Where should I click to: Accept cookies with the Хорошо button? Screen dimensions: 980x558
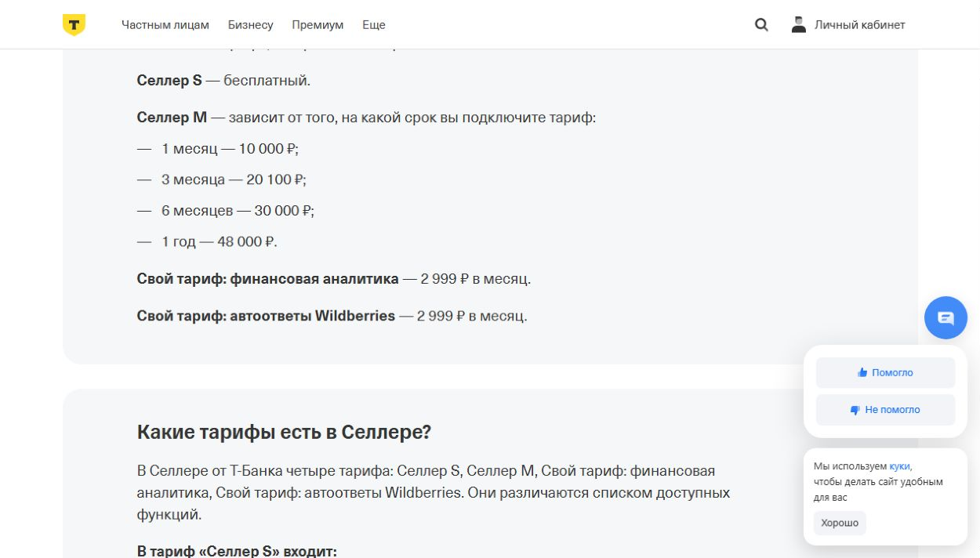[x=840, y=523]
